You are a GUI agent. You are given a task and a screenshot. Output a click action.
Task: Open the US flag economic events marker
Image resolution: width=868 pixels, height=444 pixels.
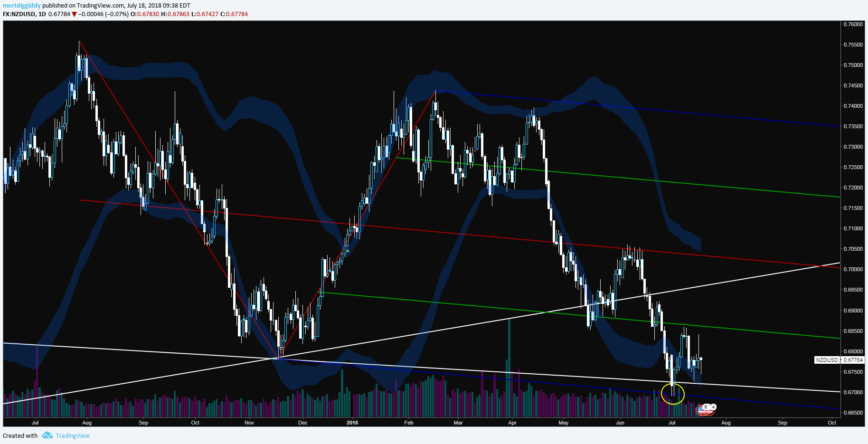click(x=703, y=410)
